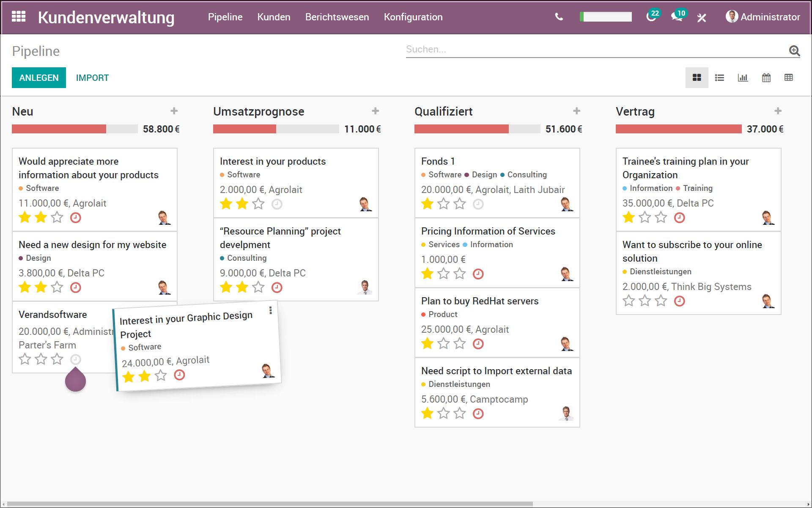Viewport: 812px width, 508px height.
Task: Toggle first star on Verandsoftware card
Action: point(25,359)
